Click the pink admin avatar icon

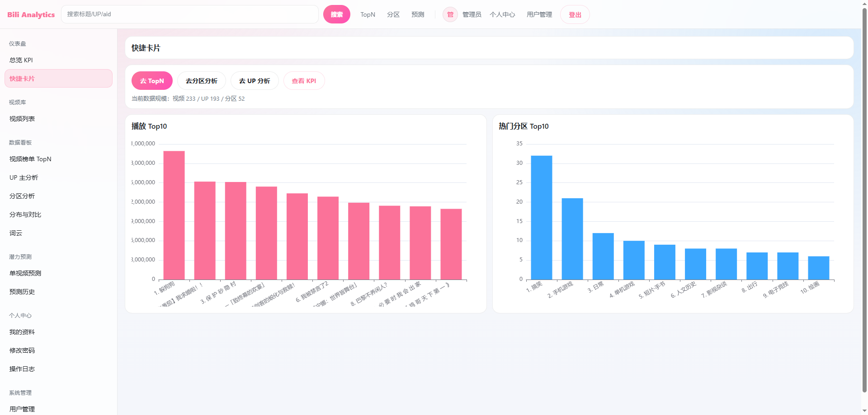point(450,14)
